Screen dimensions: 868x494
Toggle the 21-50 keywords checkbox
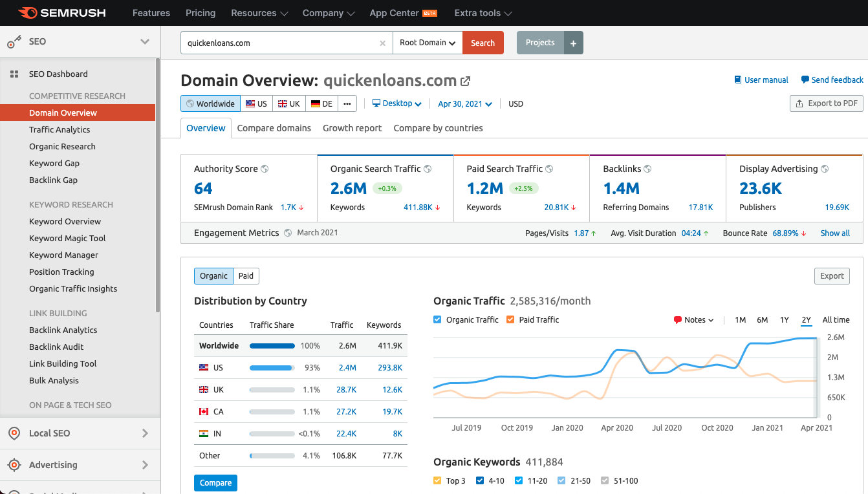(561, 480)
